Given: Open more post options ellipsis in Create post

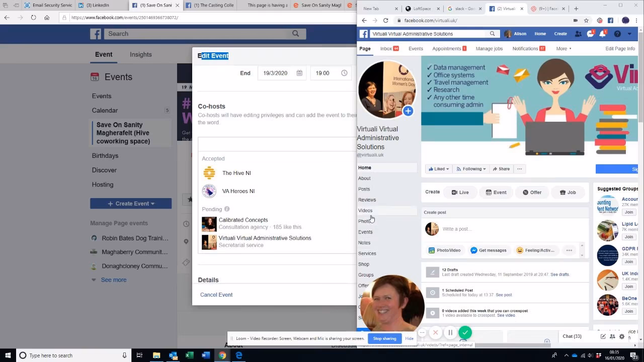Looking at the screenshot, I should 569,250.
